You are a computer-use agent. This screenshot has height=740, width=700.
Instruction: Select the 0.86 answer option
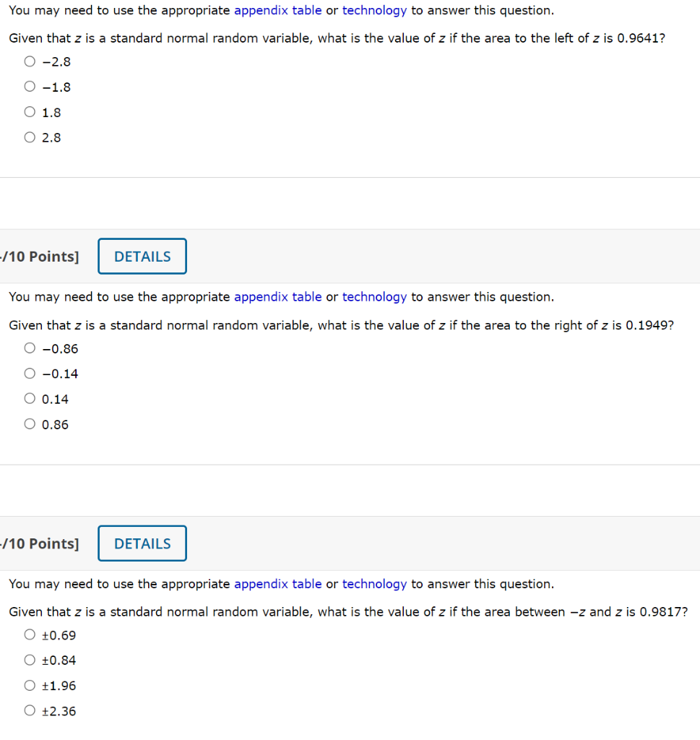coord(30,423)
